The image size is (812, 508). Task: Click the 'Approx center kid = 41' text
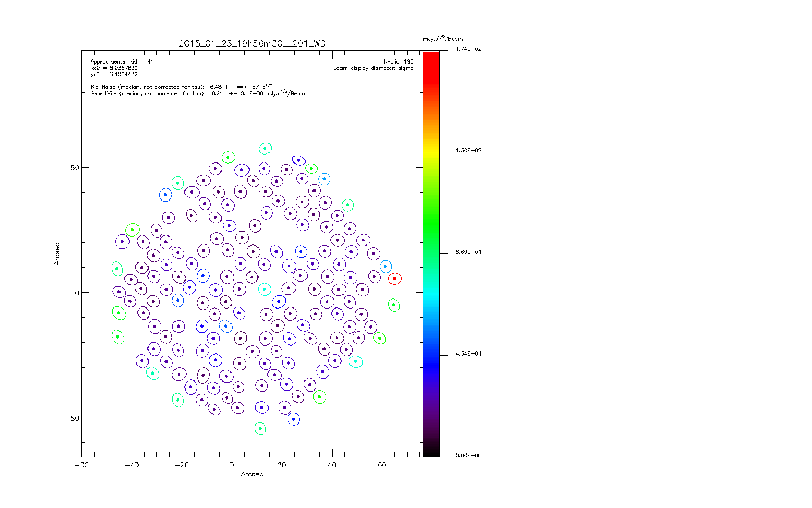(122, 62)
